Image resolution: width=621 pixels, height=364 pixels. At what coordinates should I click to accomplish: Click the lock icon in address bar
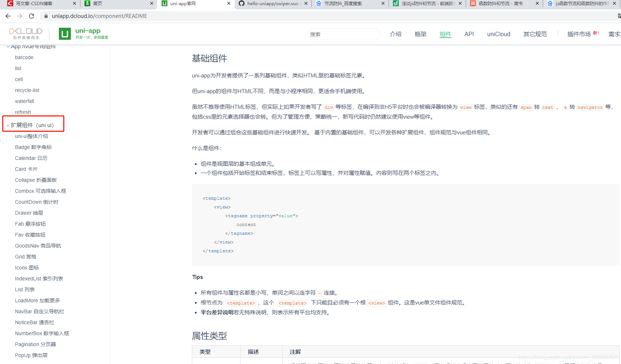click(x=46, y=16)
